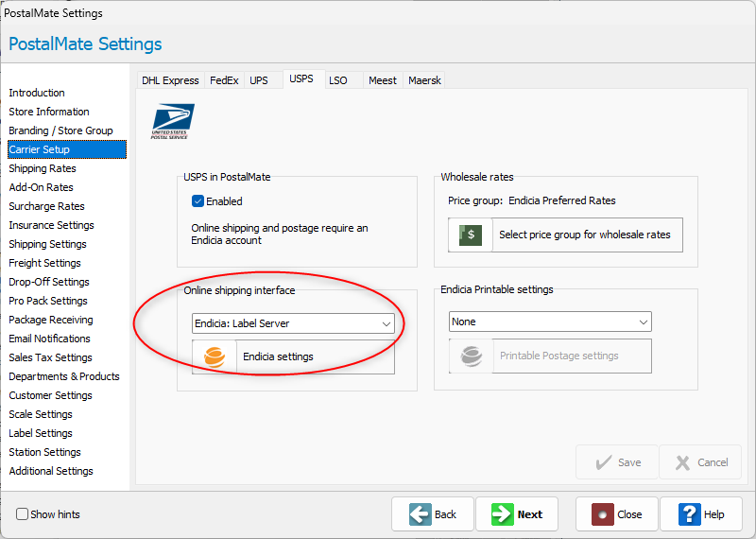
Task: Open Customer Settings
Action: [51, 395]
